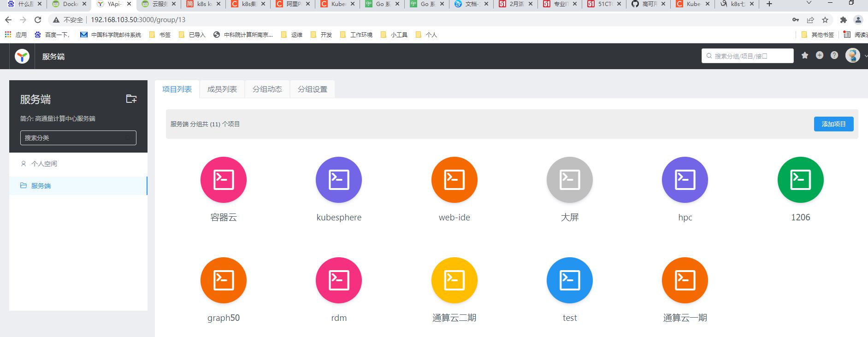Open 百度一下 bookmark

pos(52,35)
